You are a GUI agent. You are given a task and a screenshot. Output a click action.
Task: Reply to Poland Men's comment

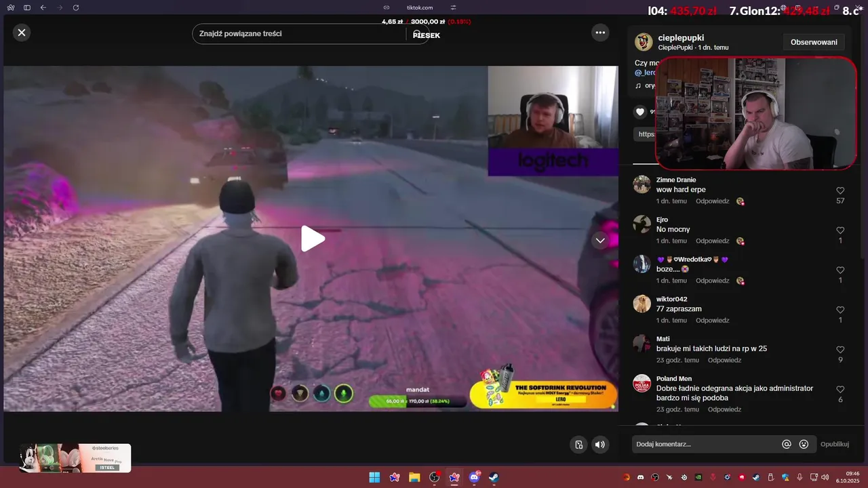724,409
